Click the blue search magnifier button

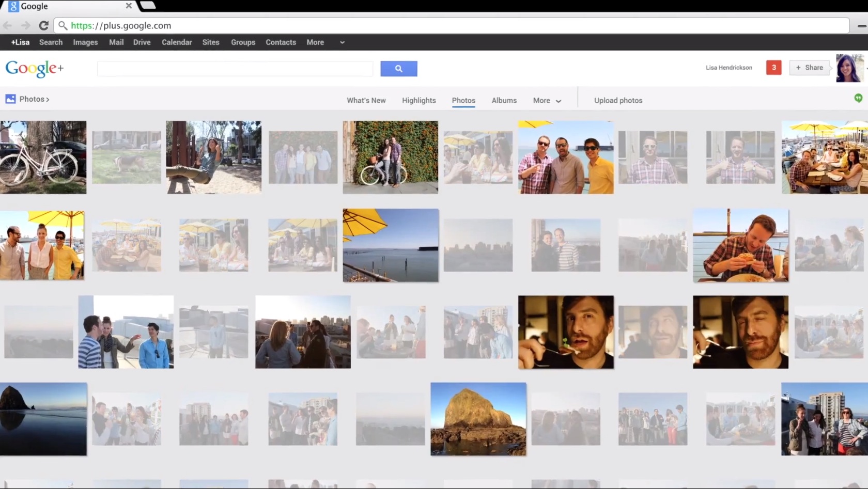398,68
